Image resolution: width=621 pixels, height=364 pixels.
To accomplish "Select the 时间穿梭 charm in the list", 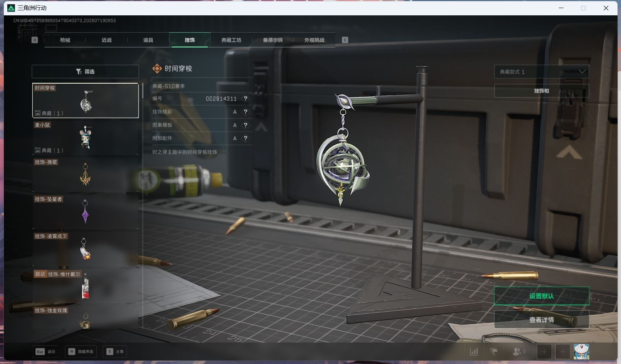I will [x=85, y=100].
